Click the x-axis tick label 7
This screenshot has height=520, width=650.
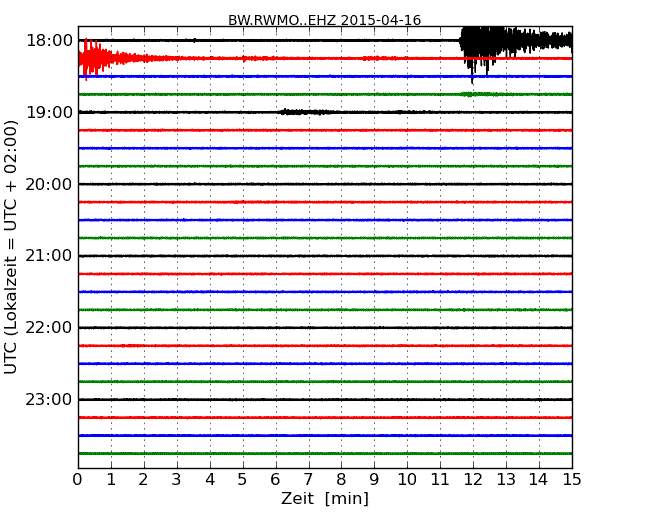click(x=308, y=480)
